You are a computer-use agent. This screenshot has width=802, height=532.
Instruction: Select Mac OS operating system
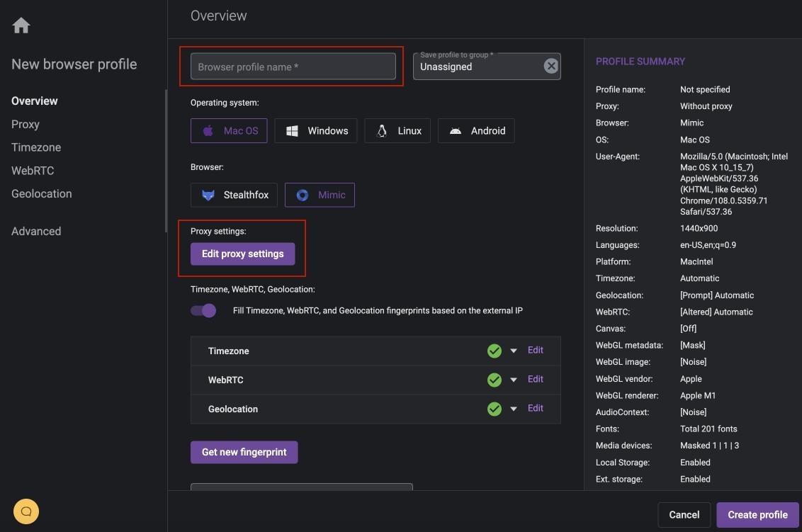(229, 131)
